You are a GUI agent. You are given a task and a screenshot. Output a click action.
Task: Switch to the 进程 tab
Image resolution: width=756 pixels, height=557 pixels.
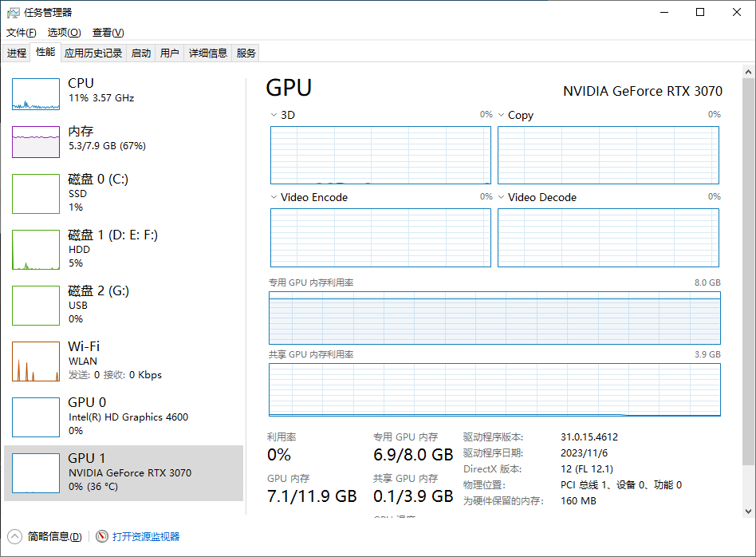click(x=17, y=53)
